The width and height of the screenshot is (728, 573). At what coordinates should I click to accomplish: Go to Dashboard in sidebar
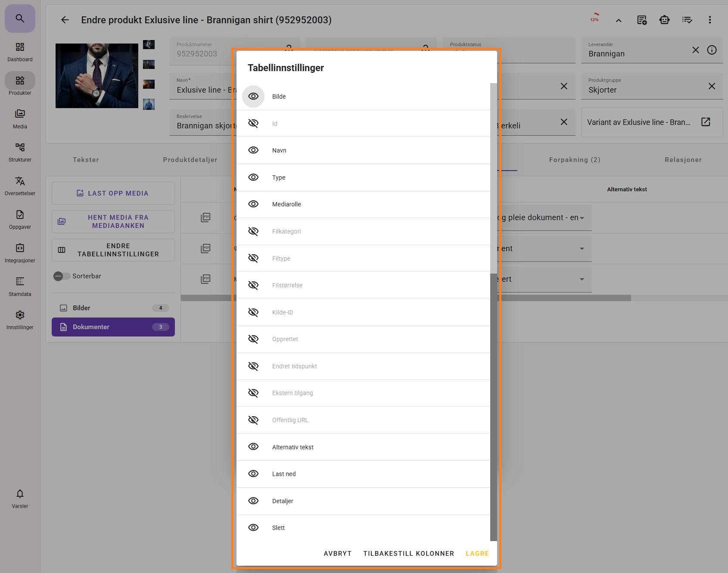[x=20, y=52]
